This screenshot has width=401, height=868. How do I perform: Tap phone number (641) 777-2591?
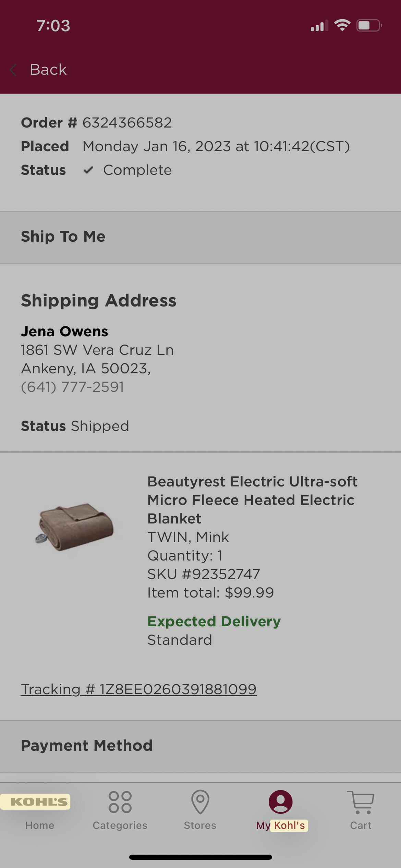click(72, 387)
